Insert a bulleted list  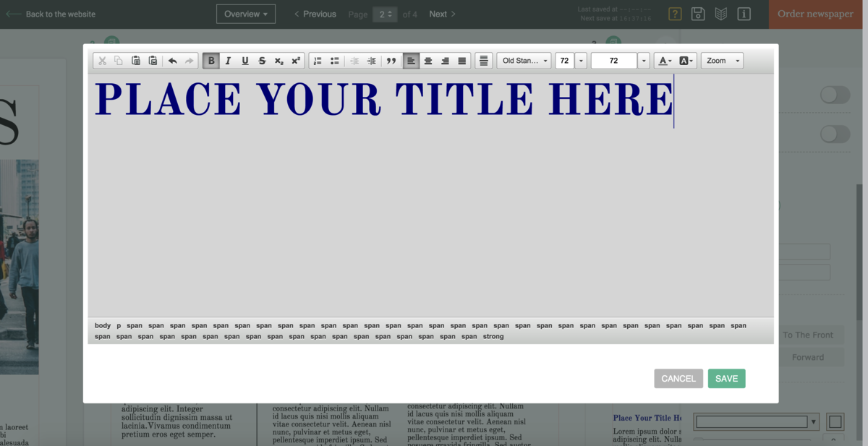[x=334, y=61]
